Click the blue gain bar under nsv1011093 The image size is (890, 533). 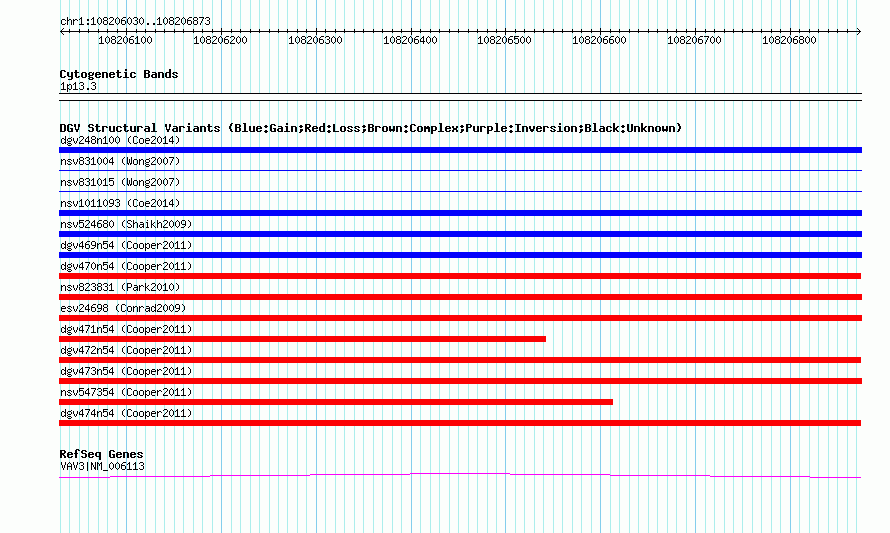[460, 213]
